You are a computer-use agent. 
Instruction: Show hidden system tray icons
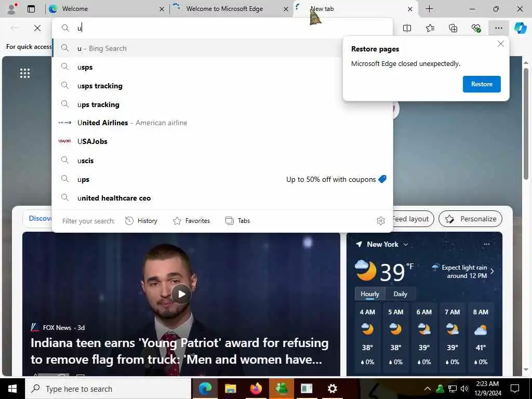428,389
